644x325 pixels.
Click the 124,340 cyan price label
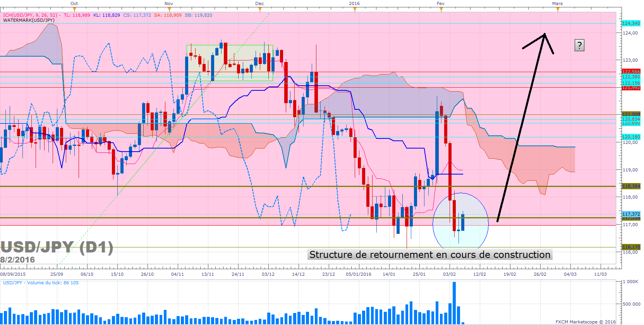tap(631, 23)
